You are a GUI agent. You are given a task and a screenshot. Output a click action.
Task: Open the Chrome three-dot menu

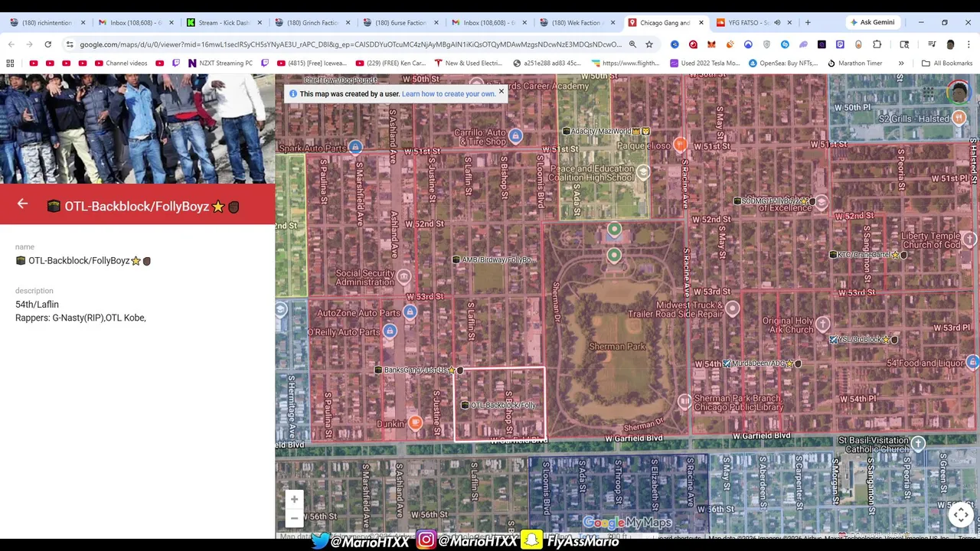click(x=969, y=44)
